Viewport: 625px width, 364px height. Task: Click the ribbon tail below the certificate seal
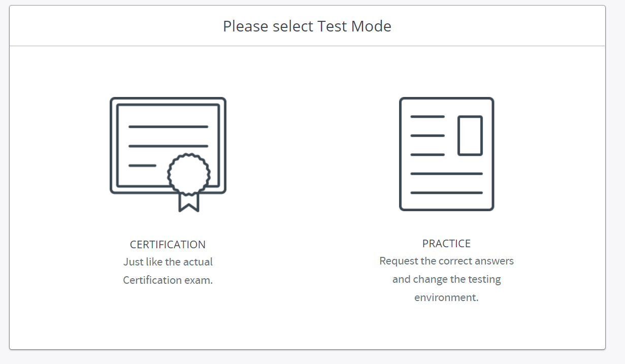[189, 202]
